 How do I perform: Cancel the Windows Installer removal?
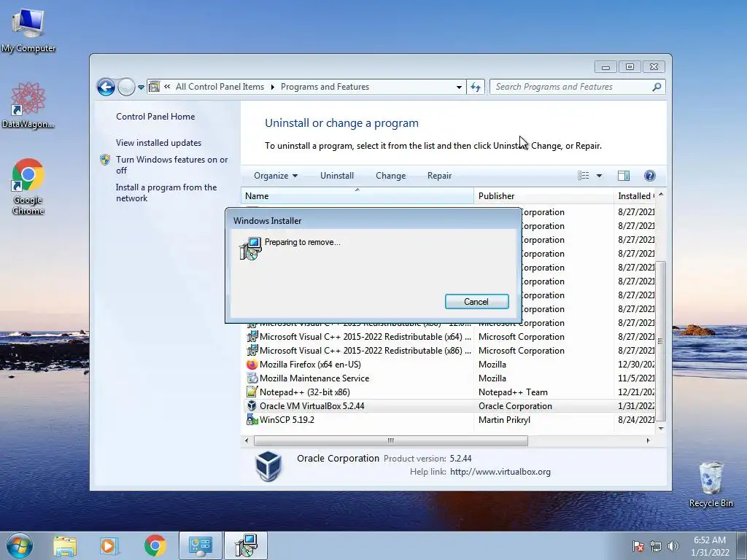(x=476, y=301)
